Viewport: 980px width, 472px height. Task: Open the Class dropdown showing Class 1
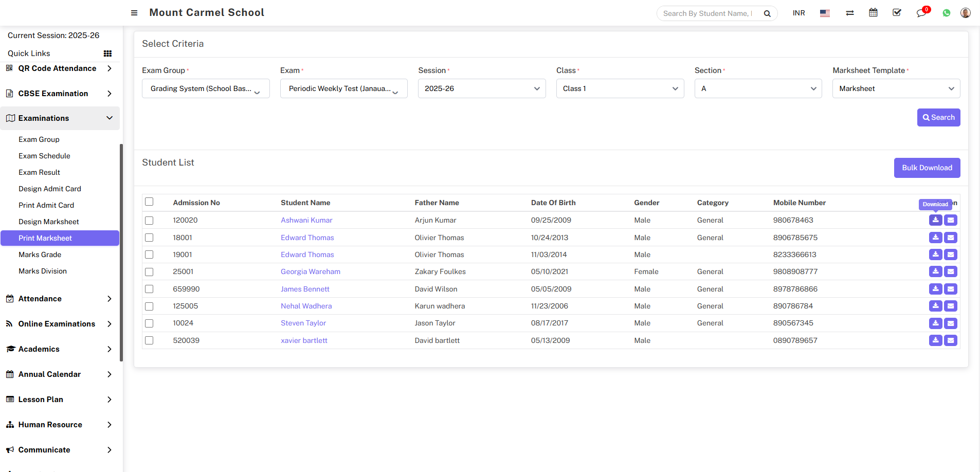pos(620,88)
